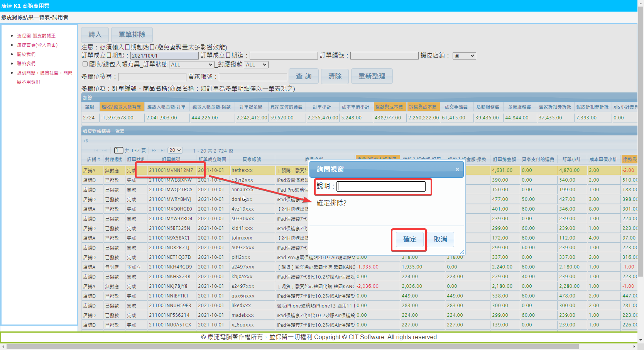The height and width of the screenshot is (350, 644).
Task: Toggle 應收/錢包入帳有異 checkbox
Action: 85,64
